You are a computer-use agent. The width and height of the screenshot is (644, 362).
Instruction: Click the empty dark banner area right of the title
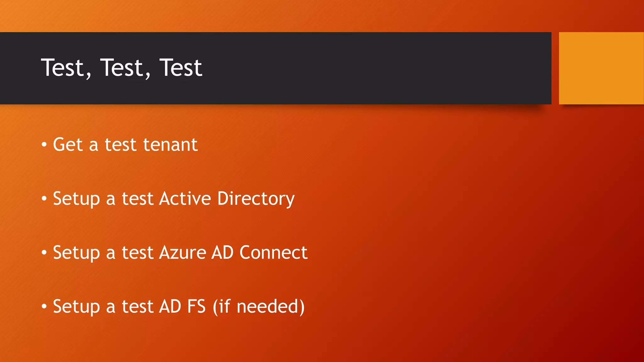coord(377,68)
